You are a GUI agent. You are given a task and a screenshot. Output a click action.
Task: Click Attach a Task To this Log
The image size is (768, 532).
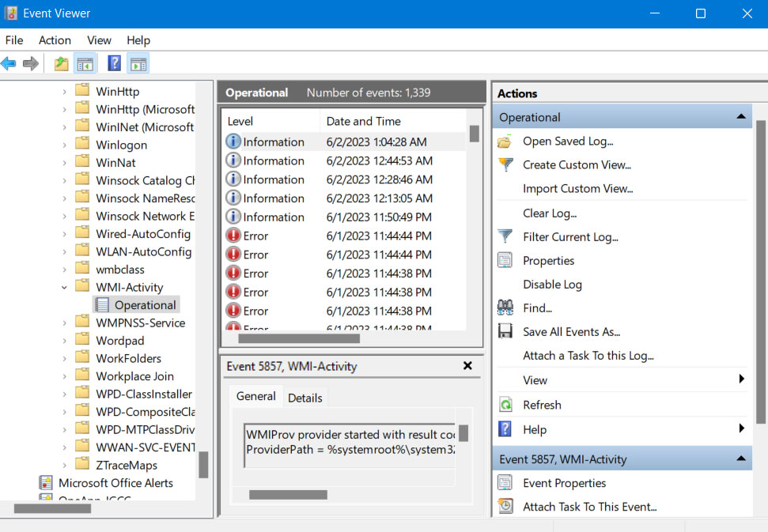588,355
